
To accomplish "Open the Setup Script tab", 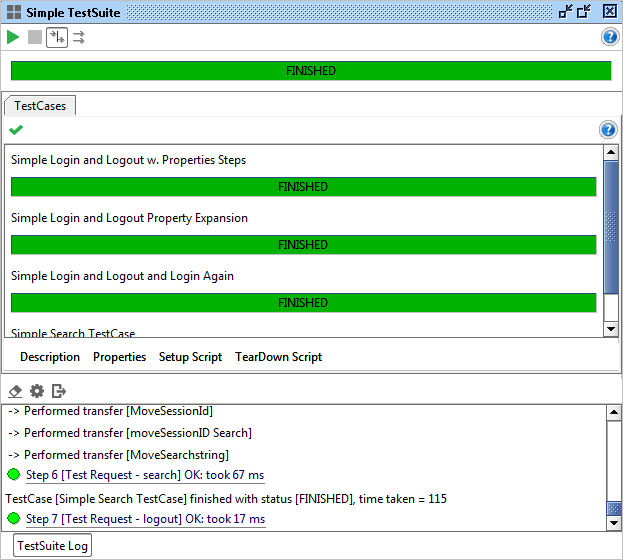I will (190, 357).
